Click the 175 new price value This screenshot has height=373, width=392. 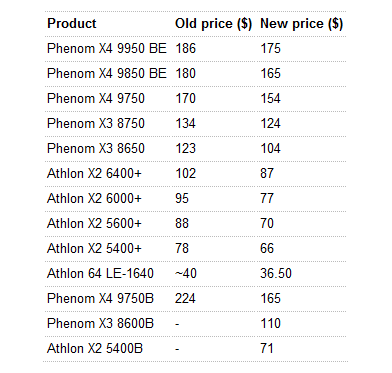click(270, 49)
